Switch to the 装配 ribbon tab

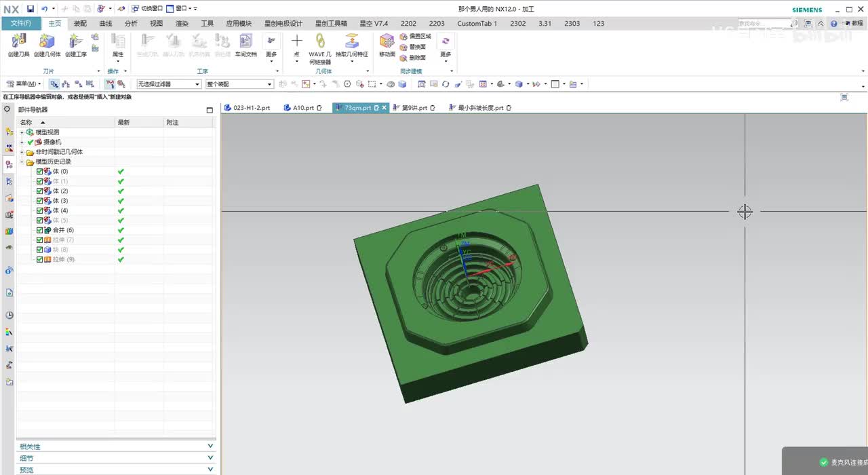pos(80,23)
